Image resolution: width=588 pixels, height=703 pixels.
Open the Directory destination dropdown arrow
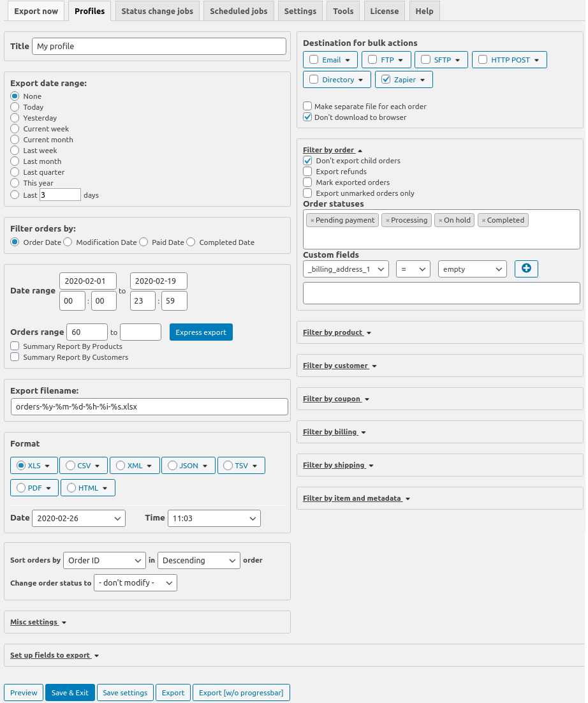[361, 80]
